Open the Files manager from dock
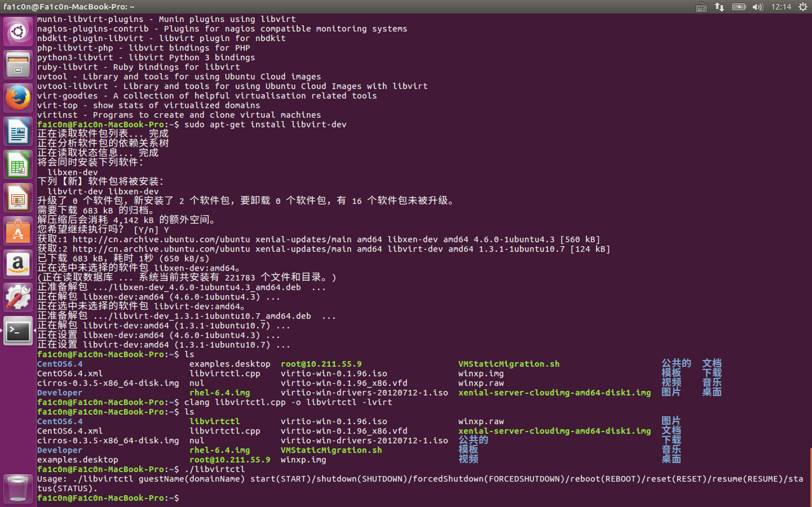Image resolution: width=812 pixels, height=507 pixels. (x=18, y=65)
